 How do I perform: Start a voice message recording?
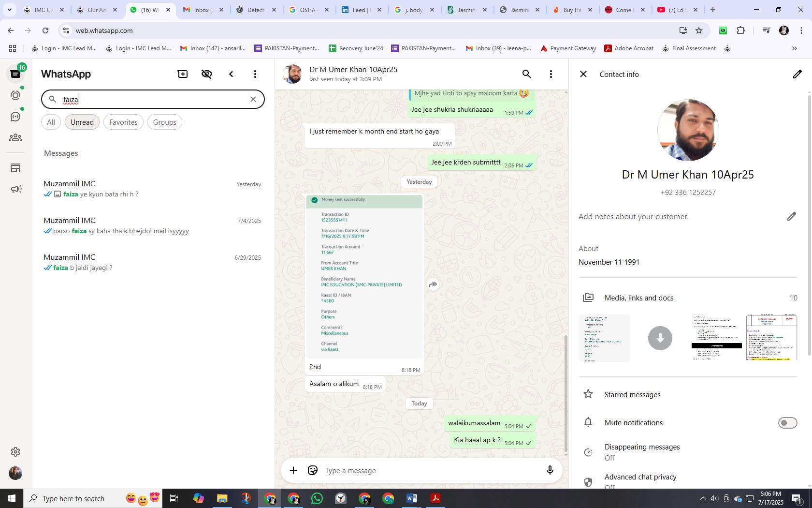click(550, 470)
